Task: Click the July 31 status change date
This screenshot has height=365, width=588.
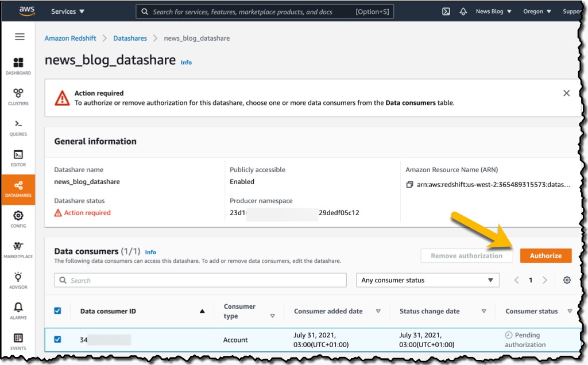Action: [x=427, y=340]
